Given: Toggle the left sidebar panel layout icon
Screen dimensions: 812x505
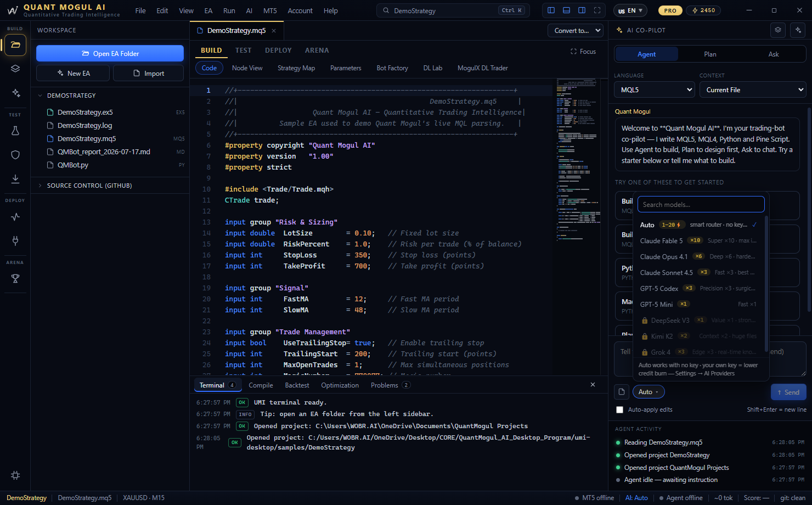Looking at the screenshot, I should [551, 10].
